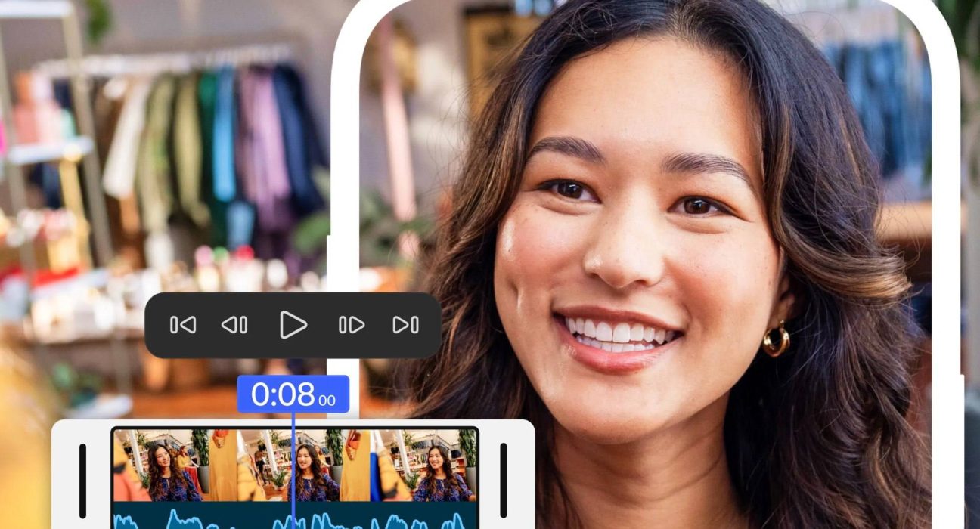This screenshot has height=529, width=980.
Task: Click the audio waveform track
Action: [295, 517]
